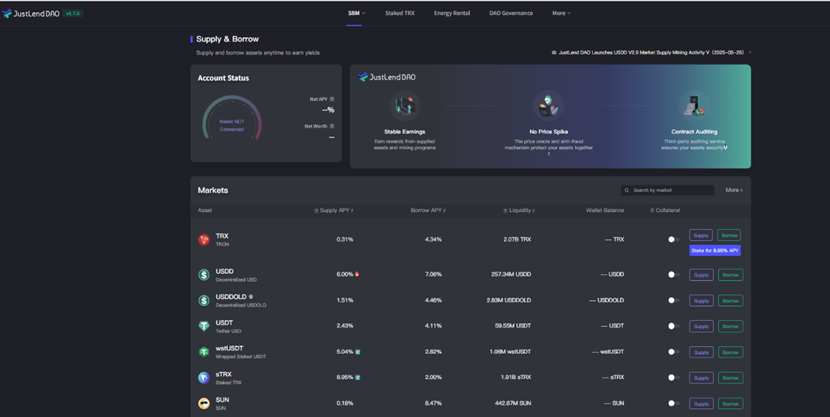Viewport: 830px width, 417px height.
Task: Click the wstUSDT token icon
Action: tap(204, 352)
